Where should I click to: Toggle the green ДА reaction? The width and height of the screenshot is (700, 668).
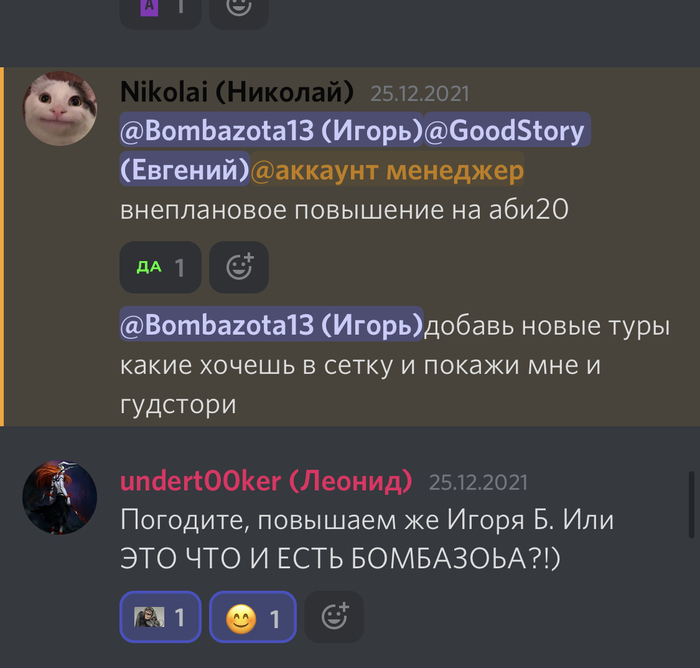[x=160, y=267]
